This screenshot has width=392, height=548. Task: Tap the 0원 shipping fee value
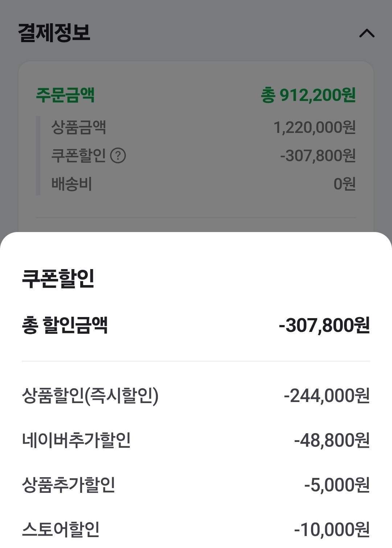pos(344,184)
